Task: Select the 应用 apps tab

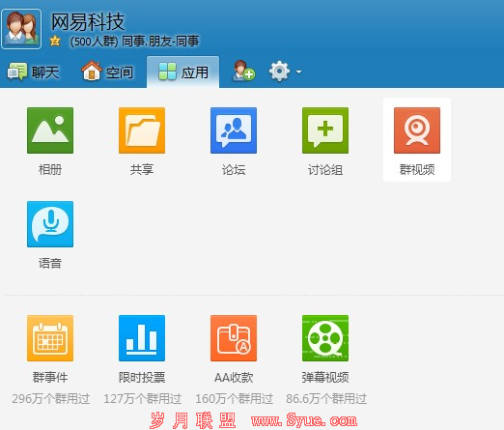Action: pyautogui.click(x=183, y=72)
